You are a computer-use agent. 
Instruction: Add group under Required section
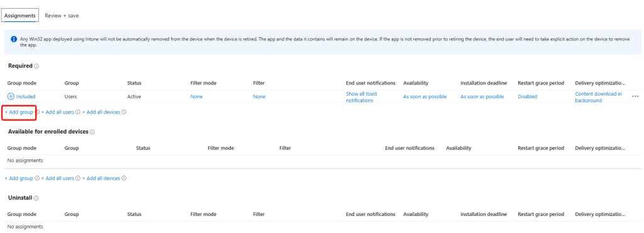(x=19, y=111)
